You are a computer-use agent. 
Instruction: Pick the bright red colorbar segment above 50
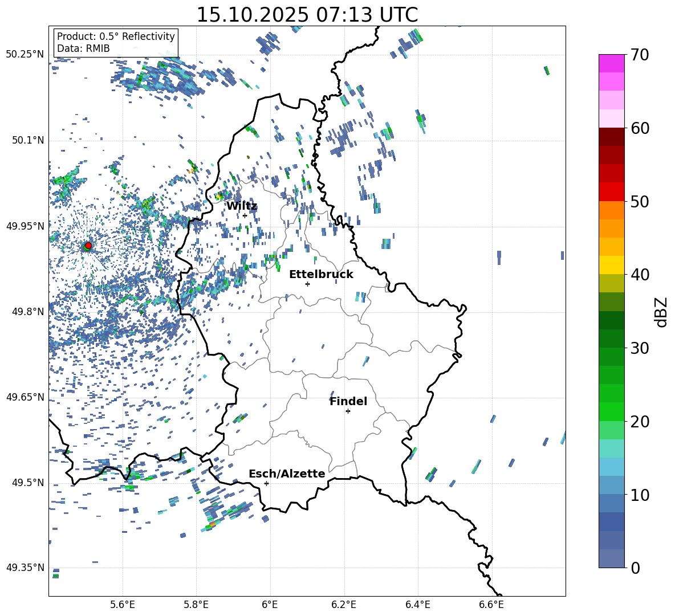612,192
